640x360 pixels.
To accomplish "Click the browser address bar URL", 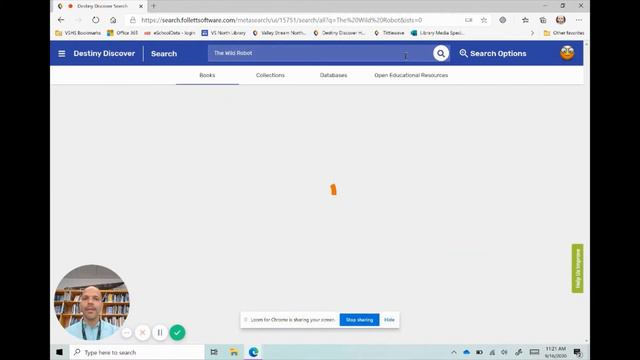I will 282,20.
